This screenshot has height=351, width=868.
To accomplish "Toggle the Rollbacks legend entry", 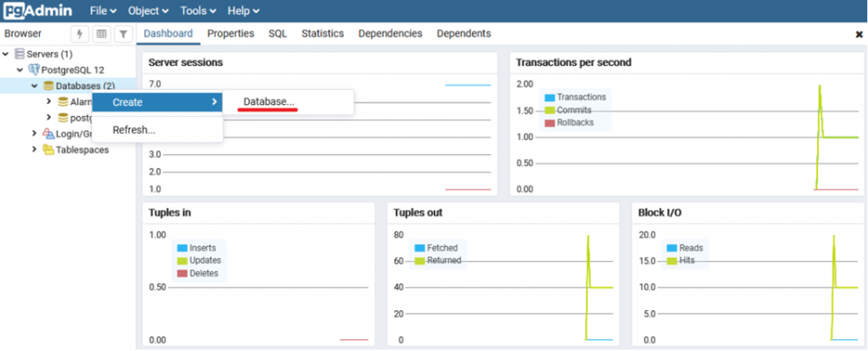I will (575, 123).
